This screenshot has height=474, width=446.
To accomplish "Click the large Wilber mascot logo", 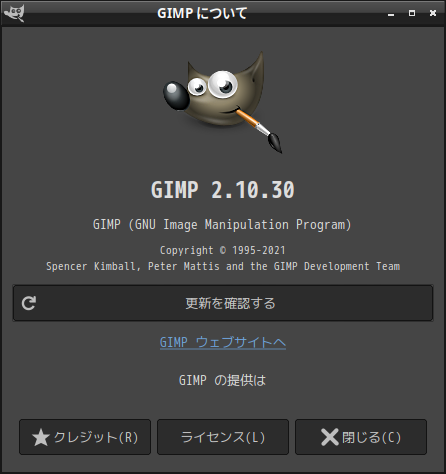I will pyautogui.click(x=223, y=102).
